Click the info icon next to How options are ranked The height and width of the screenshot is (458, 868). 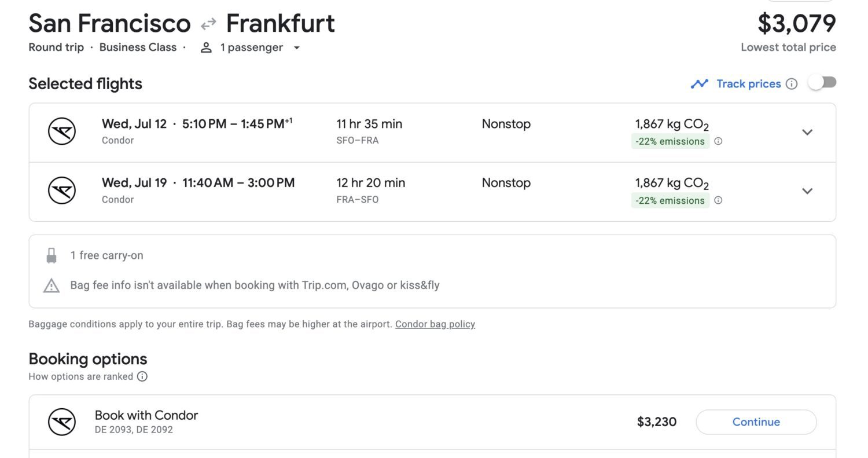pyautogui.click(x=142, y=376)
